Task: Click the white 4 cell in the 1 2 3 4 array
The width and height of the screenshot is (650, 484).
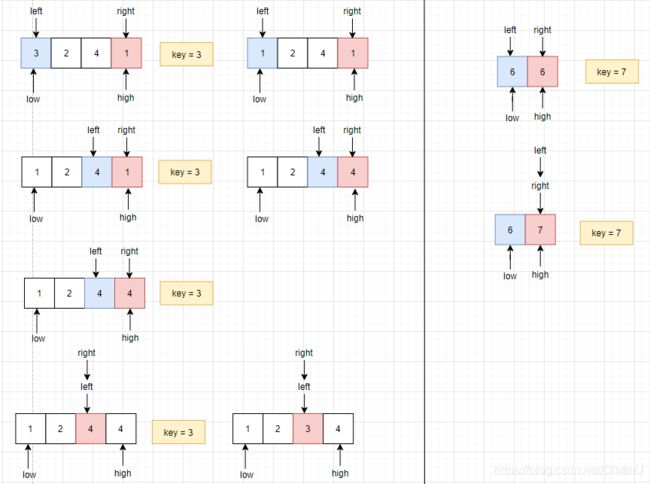Action: 338,428
